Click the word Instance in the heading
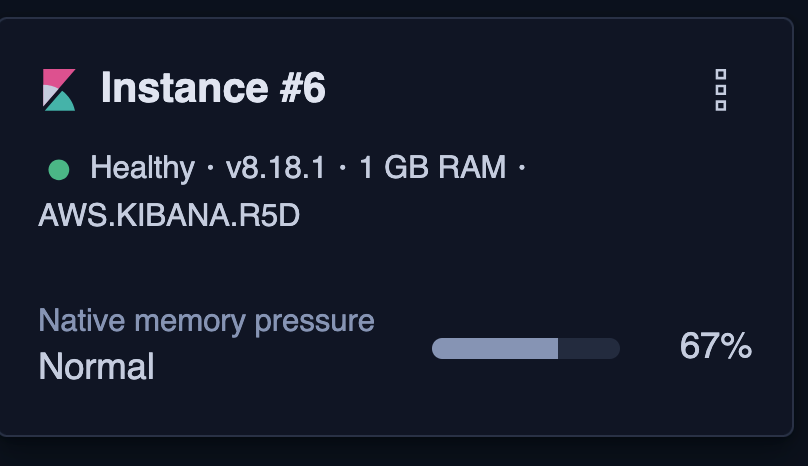 pos(184,88)
